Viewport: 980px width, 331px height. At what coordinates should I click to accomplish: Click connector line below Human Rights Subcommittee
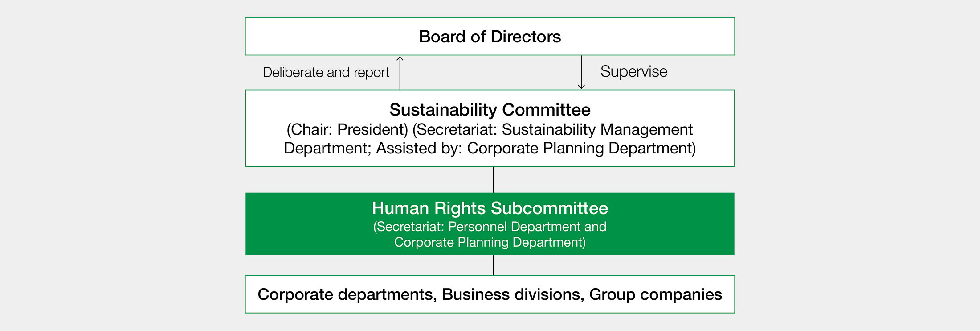493,265
